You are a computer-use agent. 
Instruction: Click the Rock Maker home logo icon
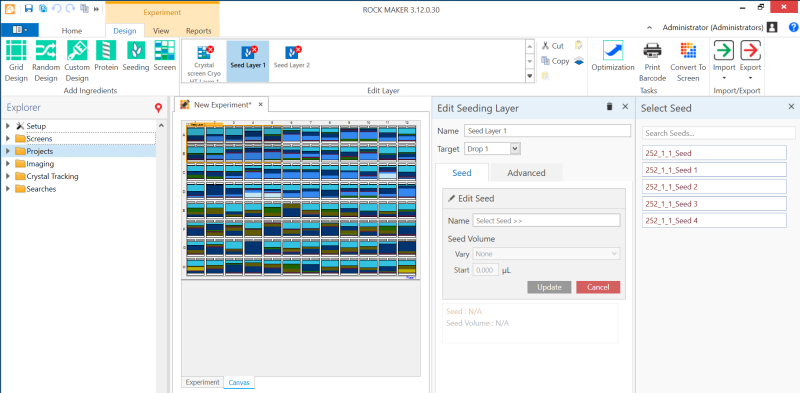[10, 9]
